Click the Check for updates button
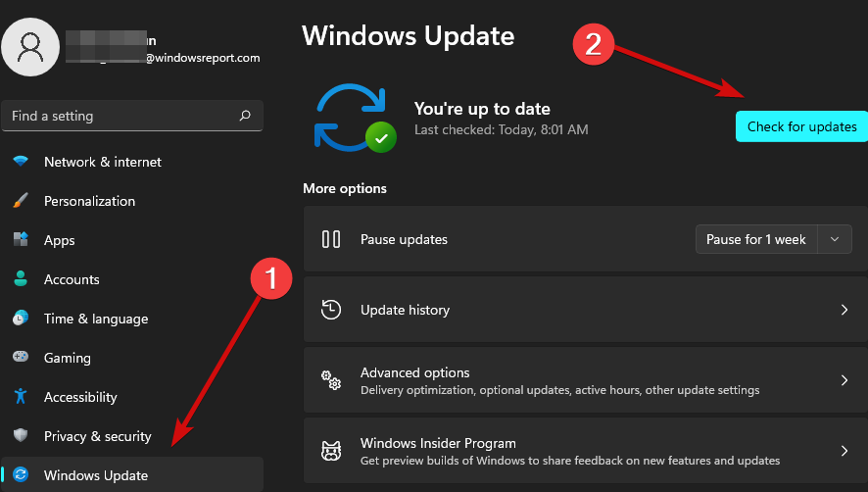This screenshot has width=868, height=492. 801,126
